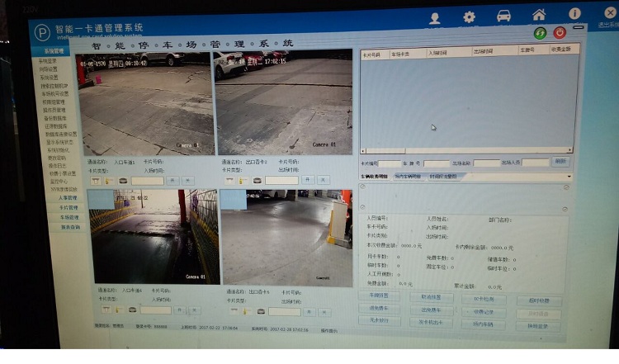Click the 车牌预置 button
This screenshot has width=619, height=364.
tap(379, 295)
